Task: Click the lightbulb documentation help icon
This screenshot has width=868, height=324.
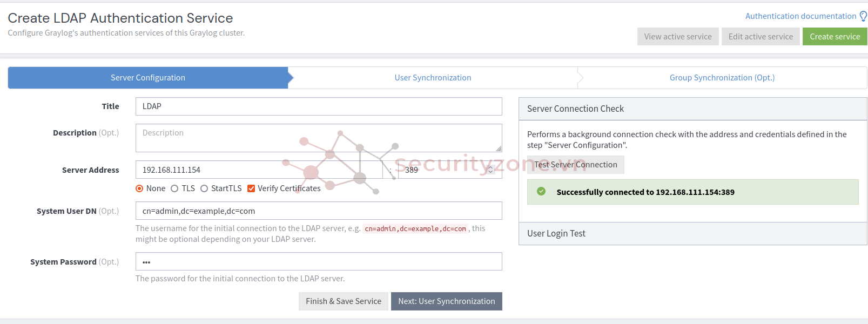Action: click(863, 16)
